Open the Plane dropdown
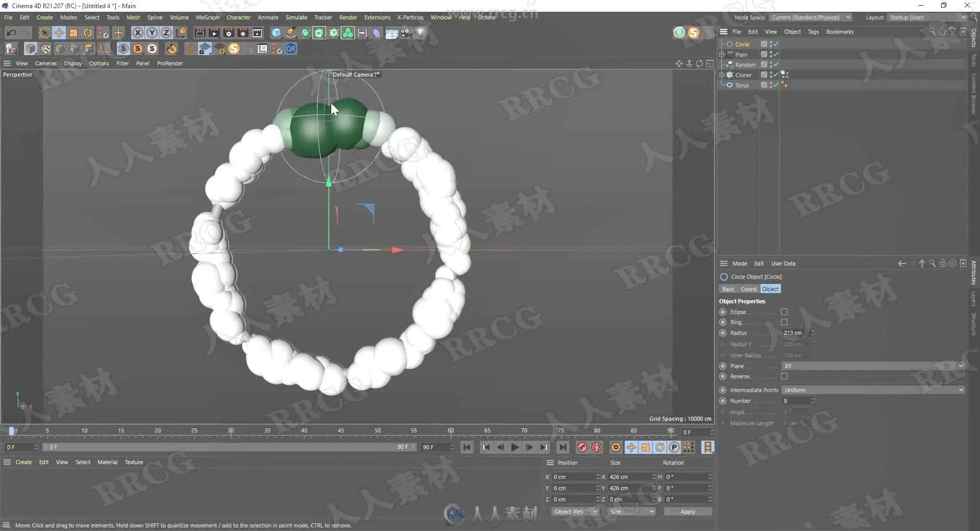 [x=873, y=366]
